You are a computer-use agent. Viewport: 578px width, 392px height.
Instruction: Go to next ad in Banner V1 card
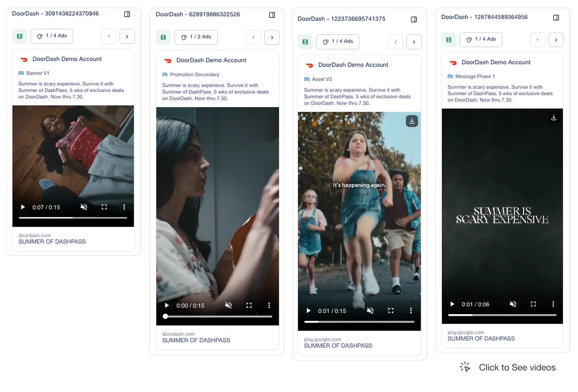pyautogui.click(x=127, y=36)
